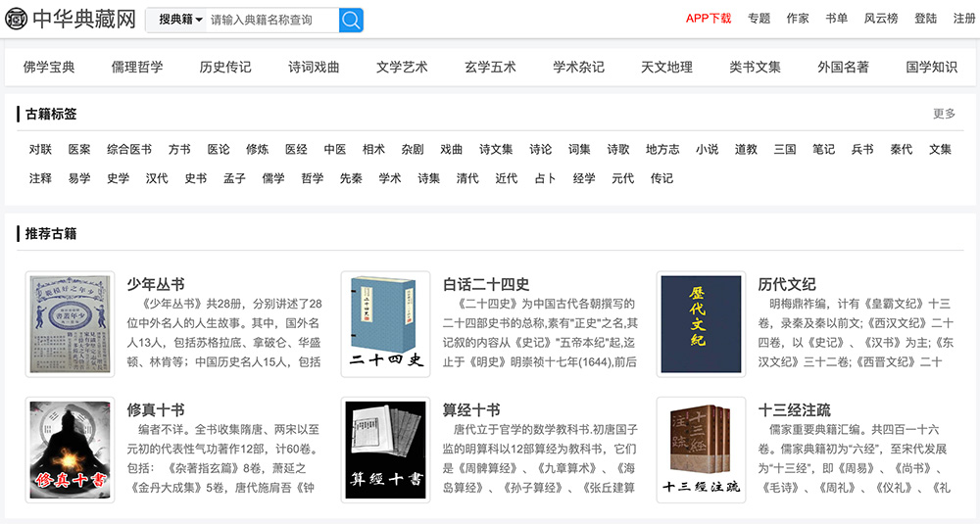The width and height of the screenshot is (980, 524).
Task: Click the 清代 tag
Action: pyautogui.click(x=467, y=178)
